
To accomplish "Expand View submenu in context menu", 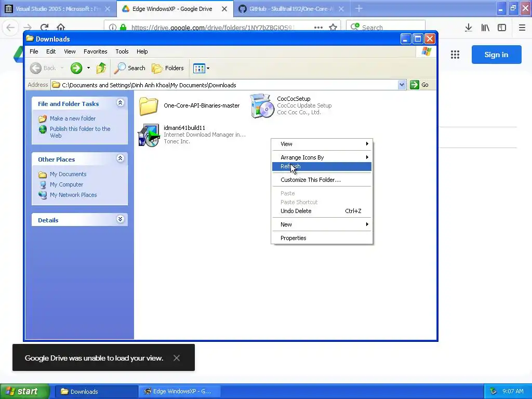I will [x=322, y=144].
